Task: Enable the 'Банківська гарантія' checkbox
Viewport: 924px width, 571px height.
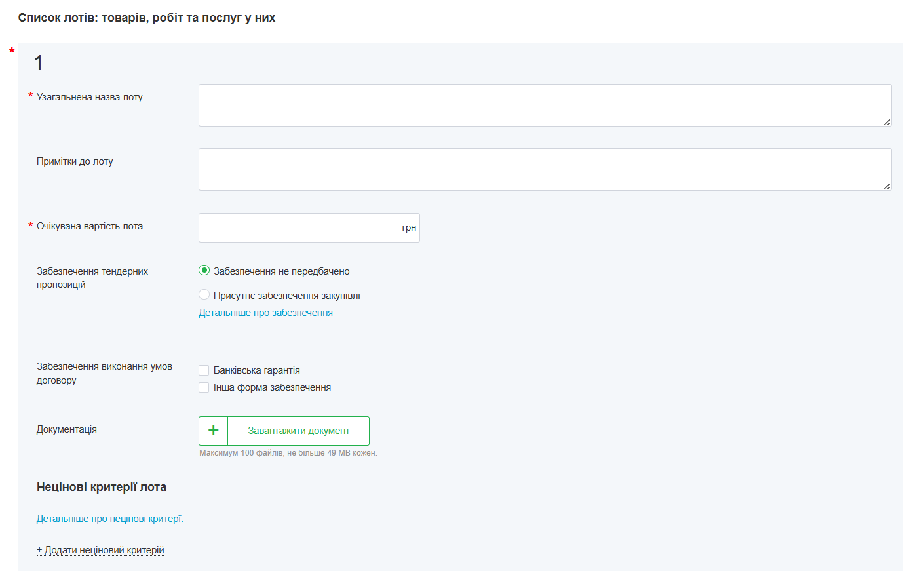Action: (204, 370)
